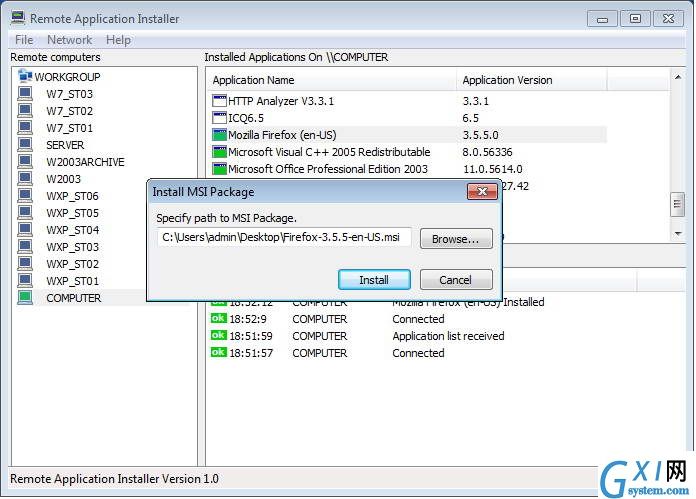
Task: Click the computer icon beside WXP_ST01
Action: click(x=25, y=281)
